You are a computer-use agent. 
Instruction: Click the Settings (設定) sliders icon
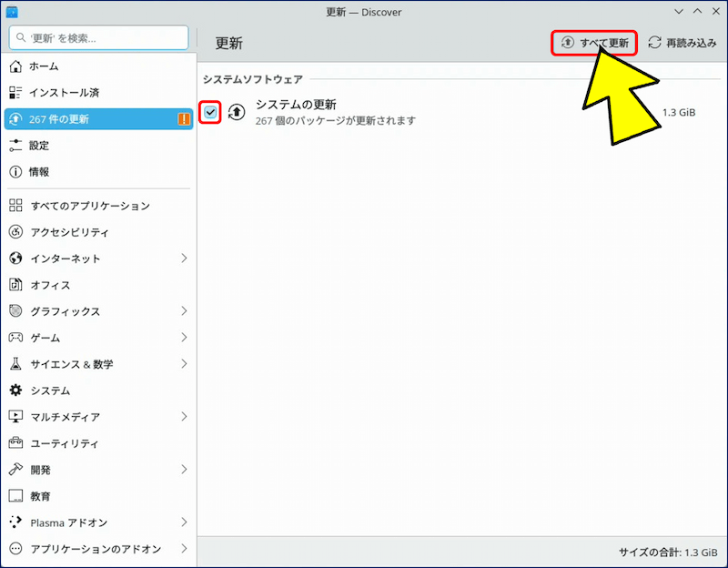(x=15, y=146)
